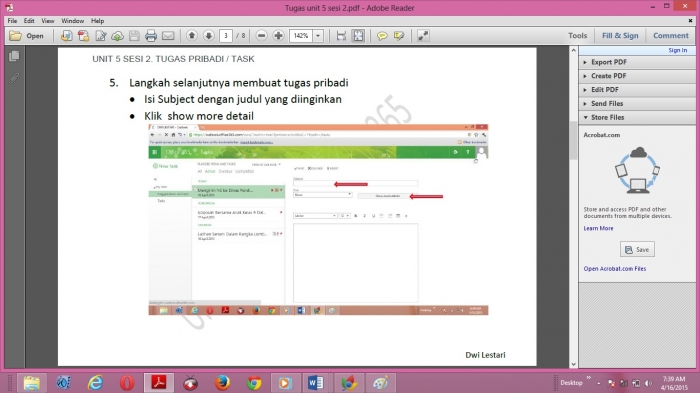
Task: Open the File menu
Action: (12, 21)
